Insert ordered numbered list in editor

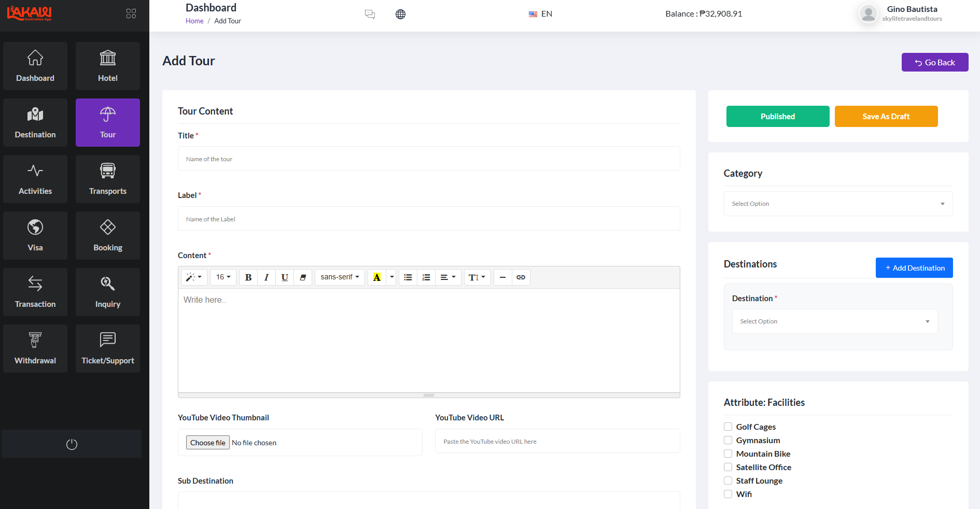(426, 277)
